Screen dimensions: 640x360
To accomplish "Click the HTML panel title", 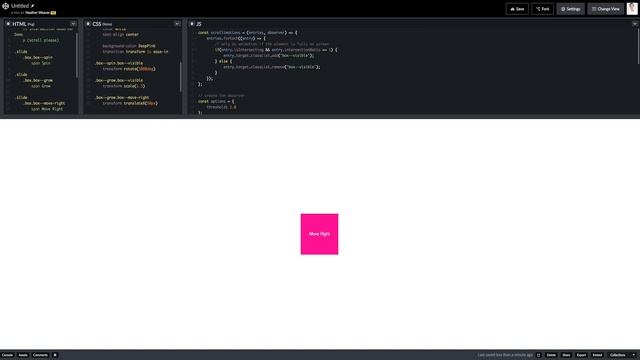I will (19, 24).
